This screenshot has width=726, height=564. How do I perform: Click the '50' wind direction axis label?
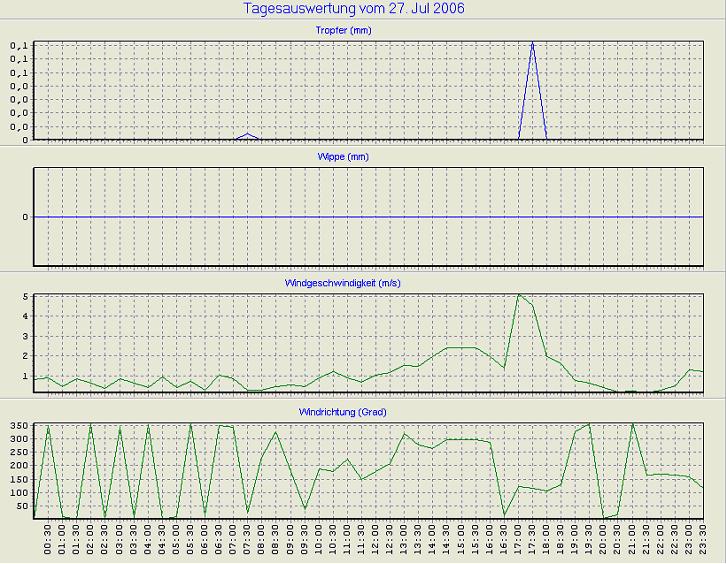pyautogui.click(x=21, y=506)
